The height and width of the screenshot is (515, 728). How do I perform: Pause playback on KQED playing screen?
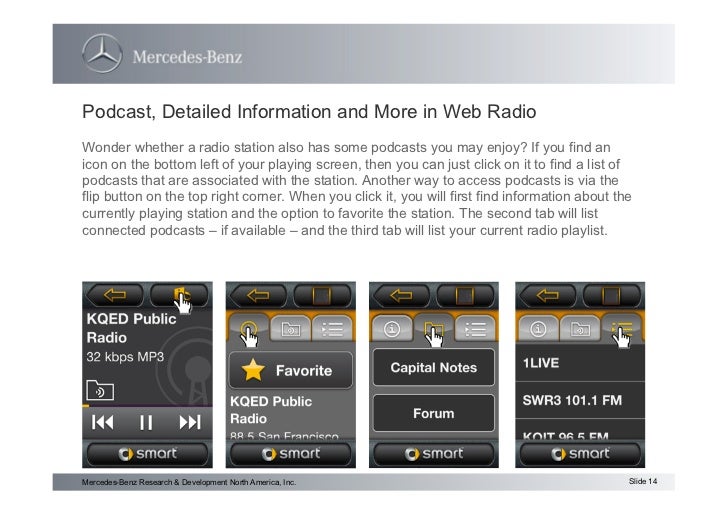tap(146, 422)
